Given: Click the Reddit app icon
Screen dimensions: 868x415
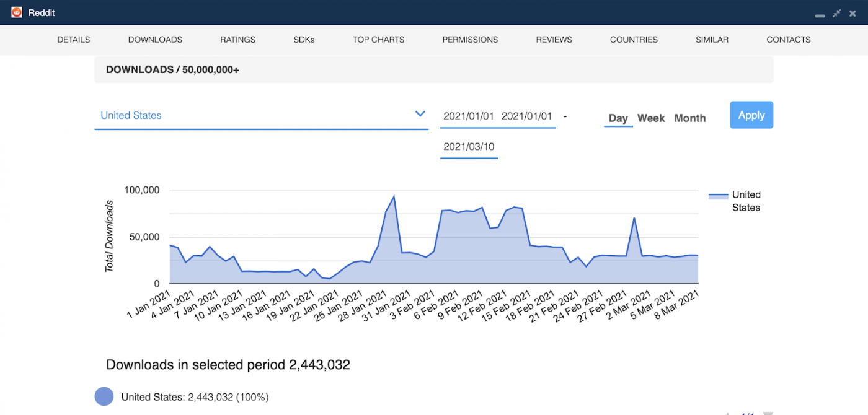Looking at the screenshot, I should pyautogui.click(x=16, y=12).
